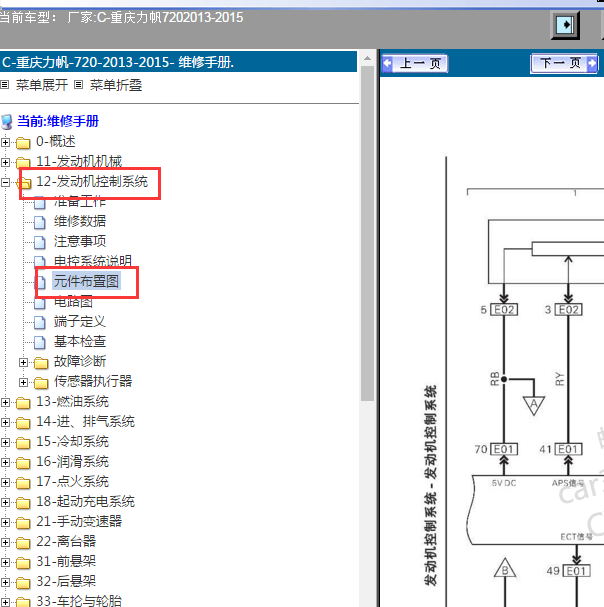Click the folder icon for 31-前悬架

[23, 563]
